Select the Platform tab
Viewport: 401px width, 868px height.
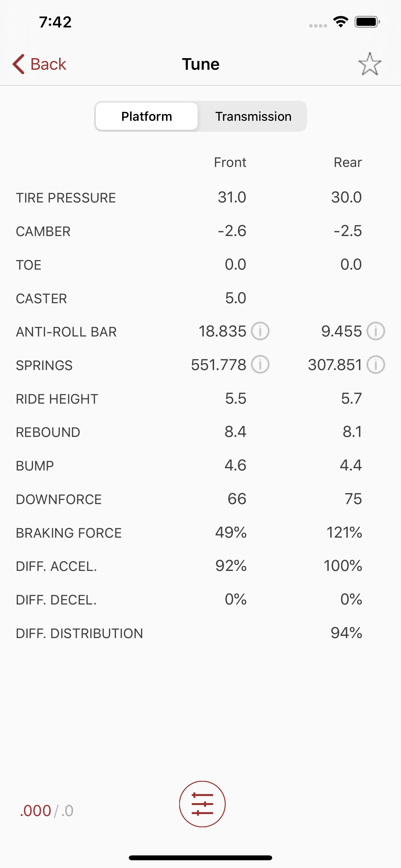(146, 116)
